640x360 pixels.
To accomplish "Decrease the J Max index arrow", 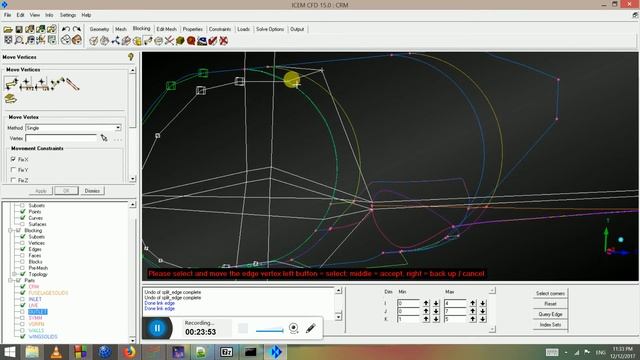I will click(x=482, y=311).
